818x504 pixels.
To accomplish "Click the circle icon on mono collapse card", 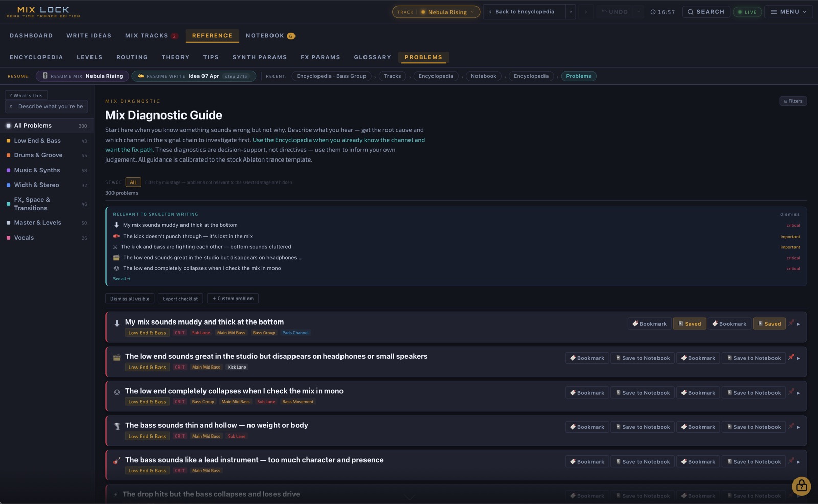I will click(117, 392).
